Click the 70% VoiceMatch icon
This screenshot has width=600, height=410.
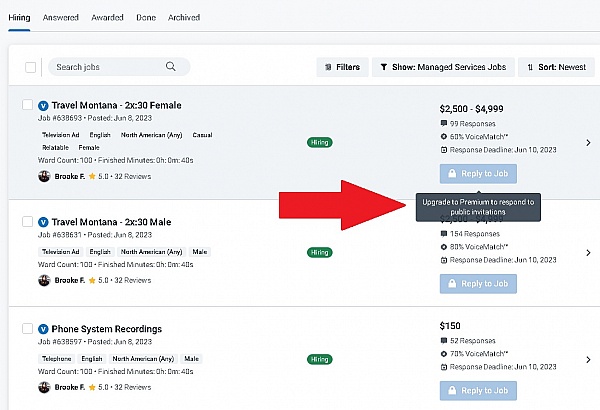tap(444, 354)
